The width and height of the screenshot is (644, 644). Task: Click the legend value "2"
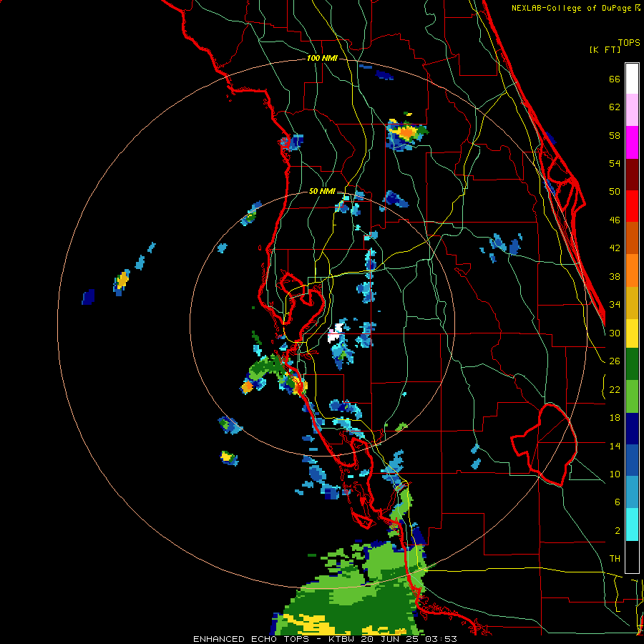pyautogui.click(x=618, y=531)
